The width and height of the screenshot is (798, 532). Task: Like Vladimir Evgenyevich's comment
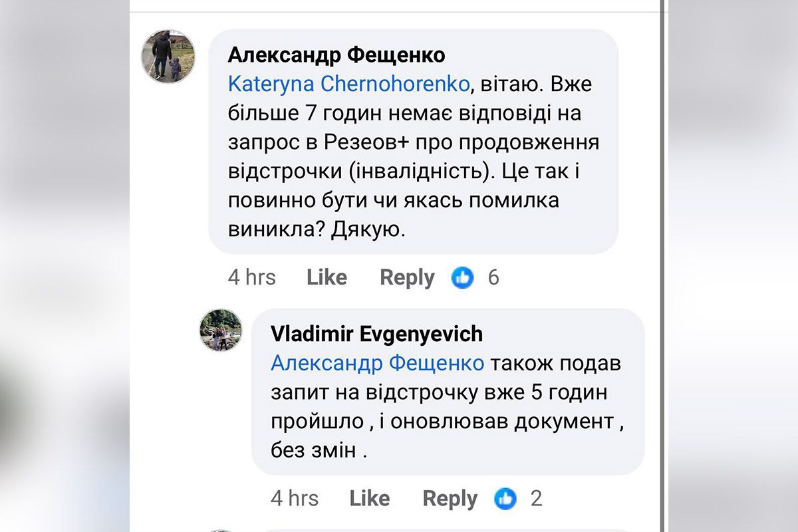370,498
